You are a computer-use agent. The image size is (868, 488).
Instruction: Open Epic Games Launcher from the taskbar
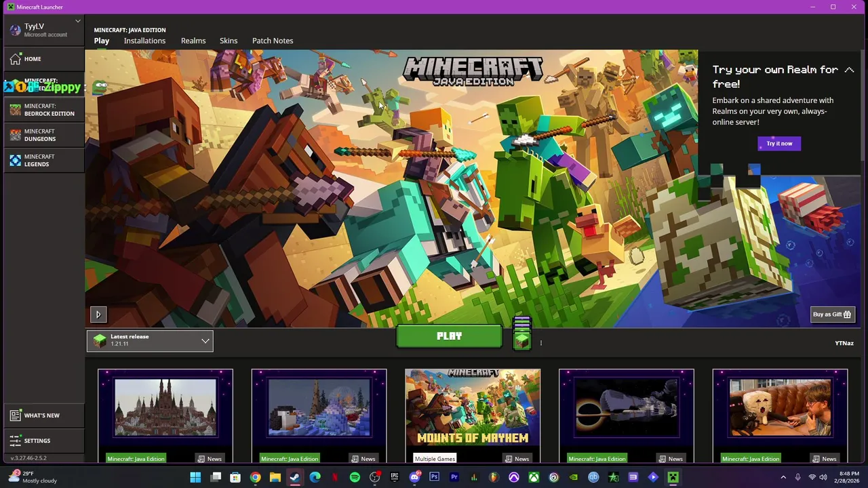point(395,477)
